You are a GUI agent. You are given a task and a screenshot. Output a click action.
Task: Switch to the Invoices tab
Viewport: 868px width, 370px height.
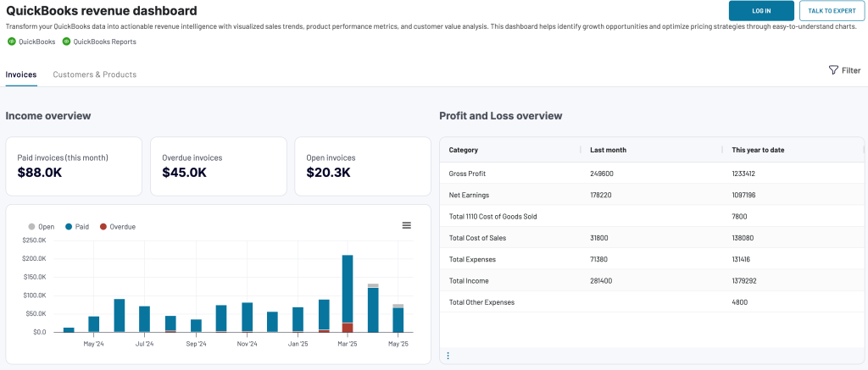tap(21, 75)
